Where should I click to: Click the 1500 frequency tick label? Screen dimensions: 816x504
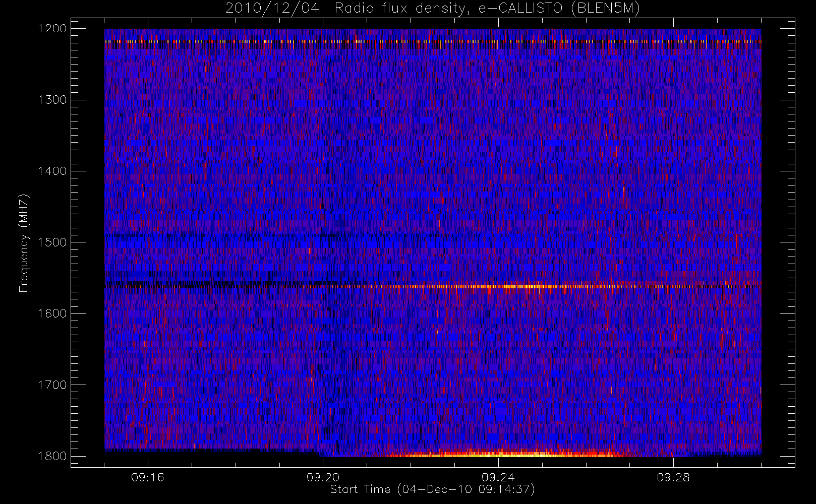pos(52,242)
